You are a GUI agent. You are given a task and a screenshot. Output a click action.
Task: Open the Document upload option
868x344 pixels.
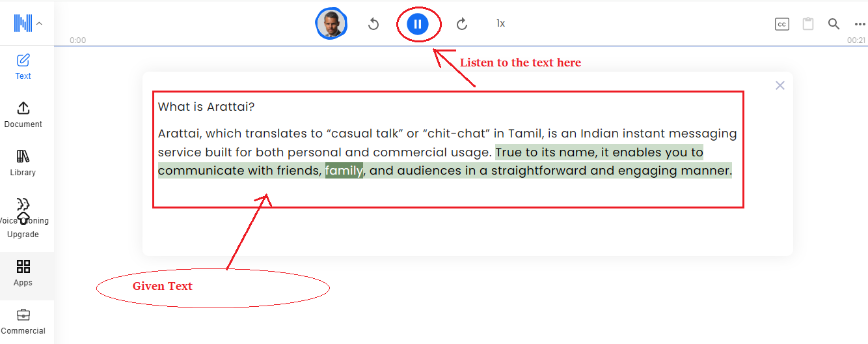click(23, 115)
